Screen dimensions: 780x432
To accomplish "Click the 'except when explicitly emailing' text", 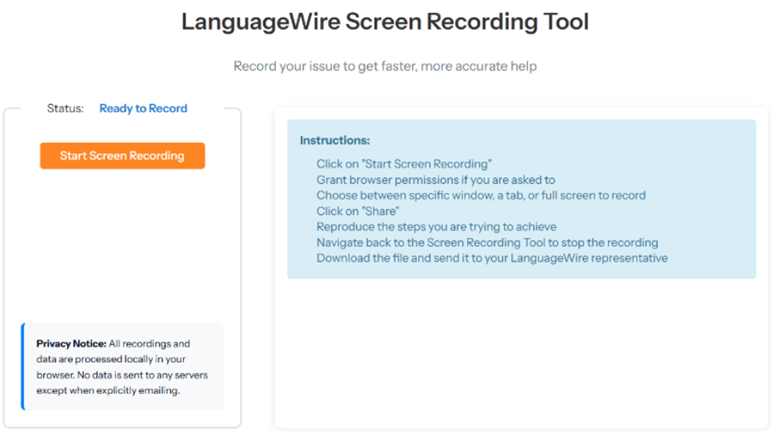I will pos(108,391).
